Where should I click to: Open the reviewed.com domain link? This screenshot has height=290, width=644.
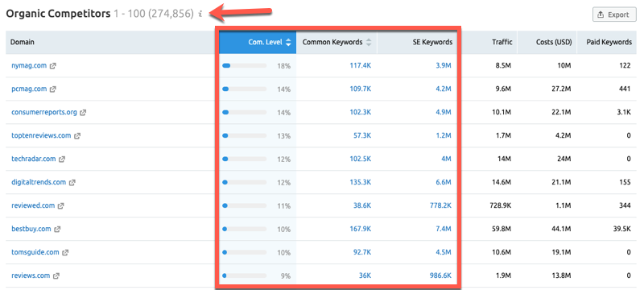click(33, 205)
